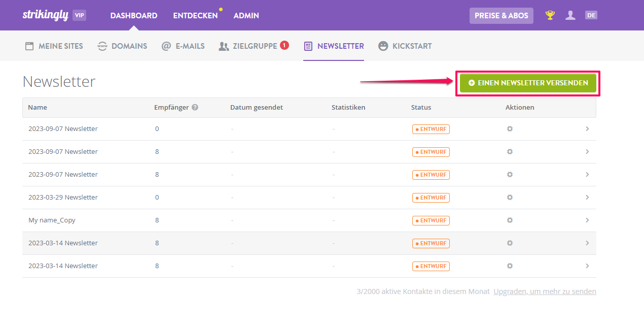644x325 pixels.
Task: Click the Preise & Abos button
Action: (x=502, y=16)
